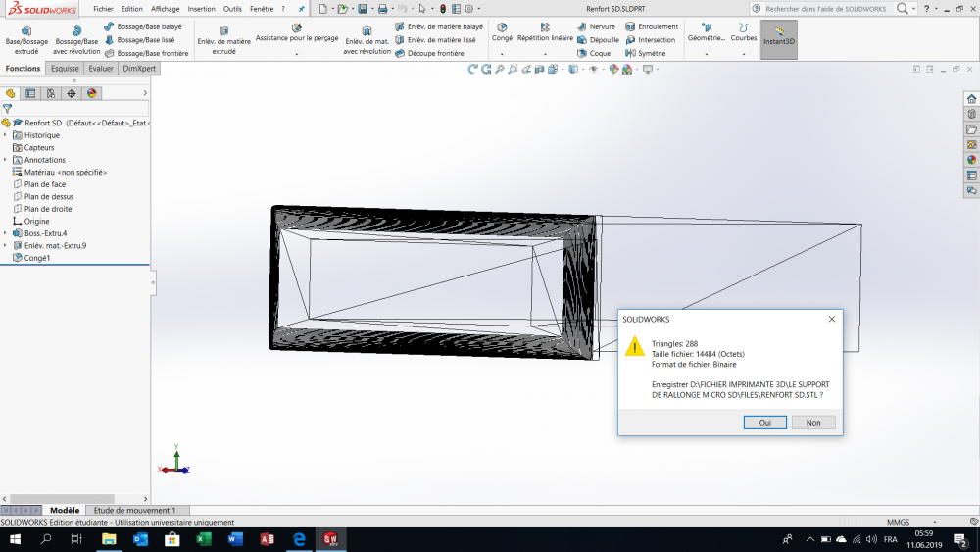Open dropdown under Assistance pour le perçage

pyautogui.click(x=297, y=54)
